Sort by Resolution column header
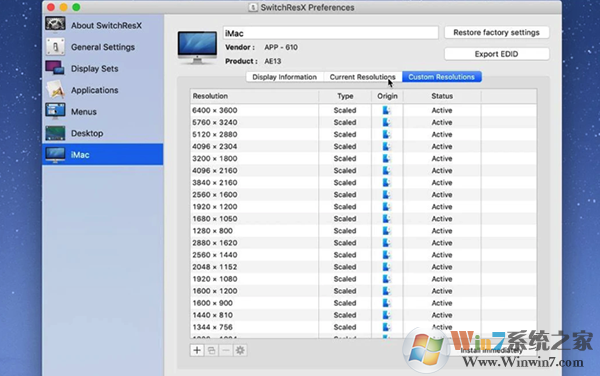The image size is (600, 376). (254, 96)
